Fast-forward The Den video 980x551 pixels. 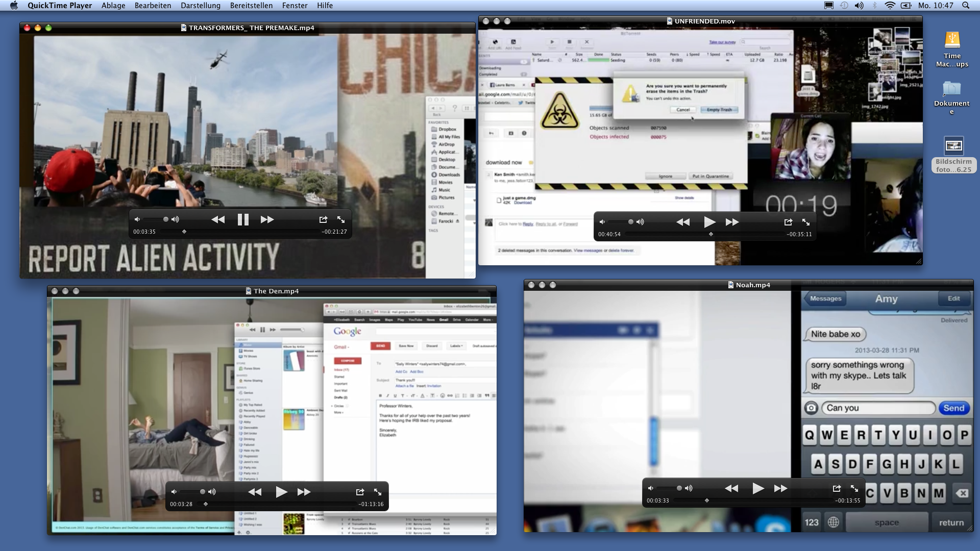click(x=304, y=492)
